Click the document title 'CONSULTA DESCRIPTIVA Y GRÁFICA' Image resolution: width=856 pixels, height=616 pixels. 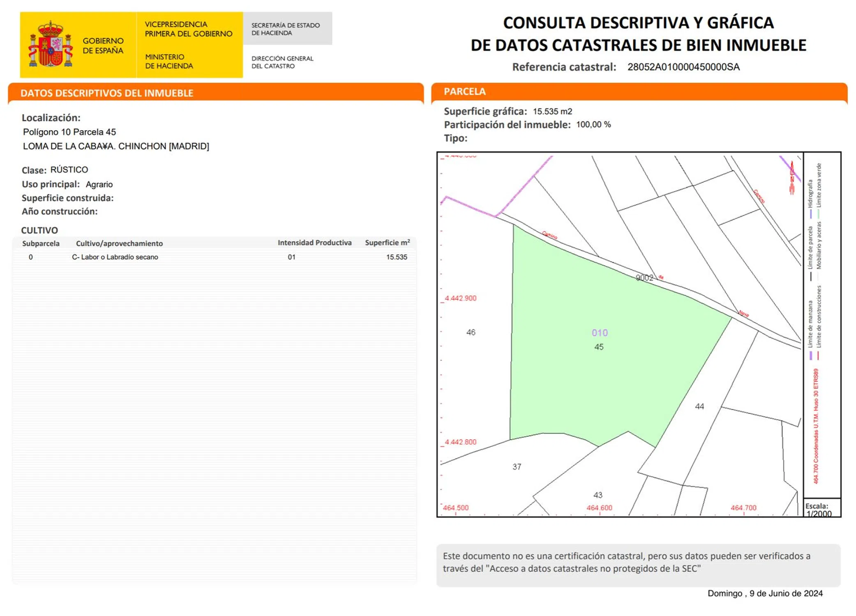point(638,23)
